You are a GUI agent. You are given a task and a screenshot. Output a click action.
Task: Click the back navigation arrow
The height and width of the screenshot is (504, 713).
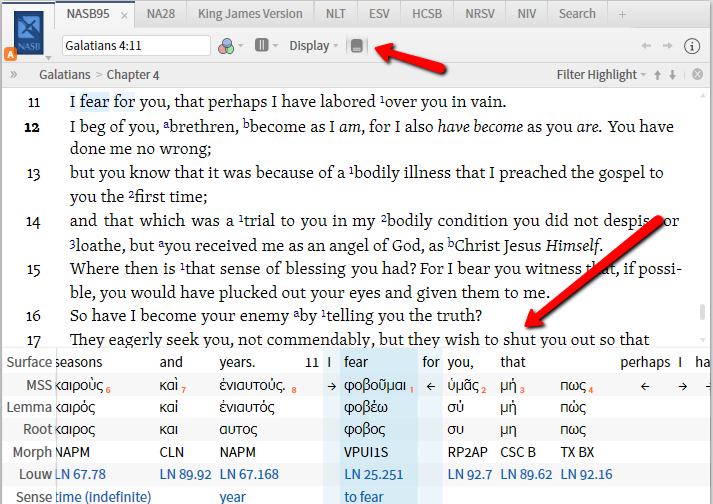point(646,45)
